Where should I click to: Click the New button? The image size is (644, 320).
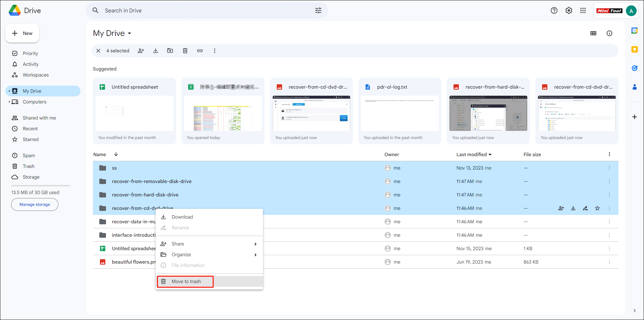(x=22, y=33)
